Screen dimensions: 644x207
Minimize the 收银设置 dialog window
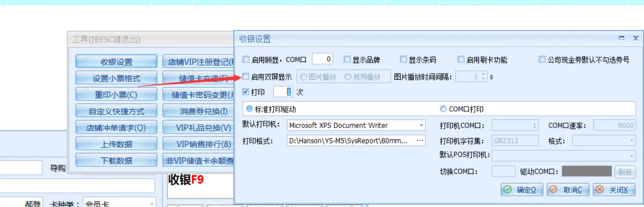pos(621,39)
